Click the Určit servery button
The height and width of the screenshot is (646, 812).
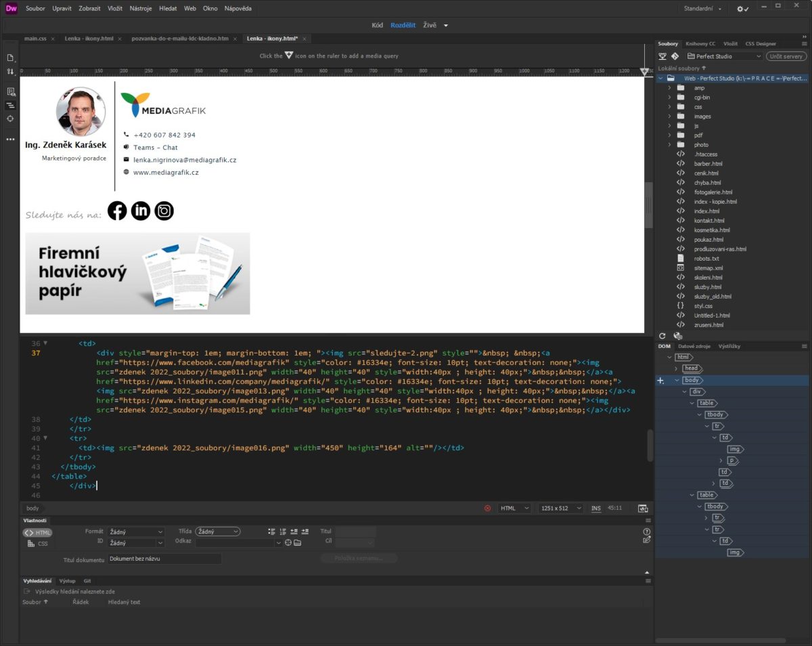785,56
